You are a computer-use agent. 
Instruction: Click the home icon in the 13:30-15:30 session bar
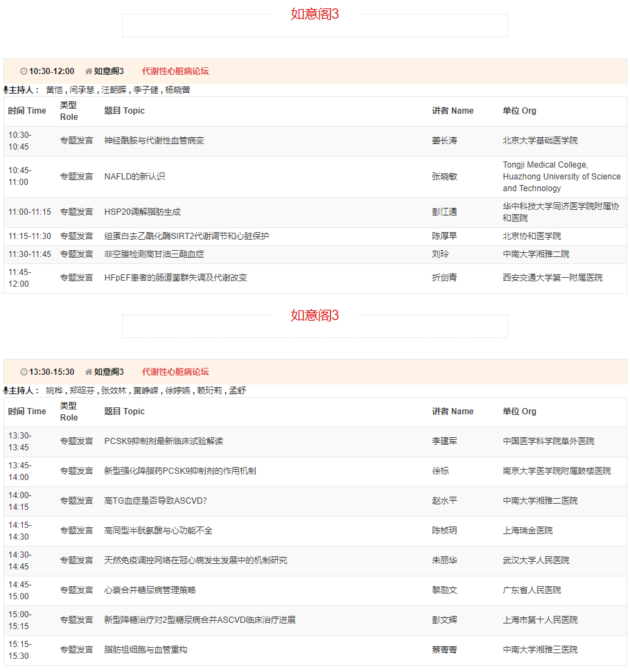point(88,372)
